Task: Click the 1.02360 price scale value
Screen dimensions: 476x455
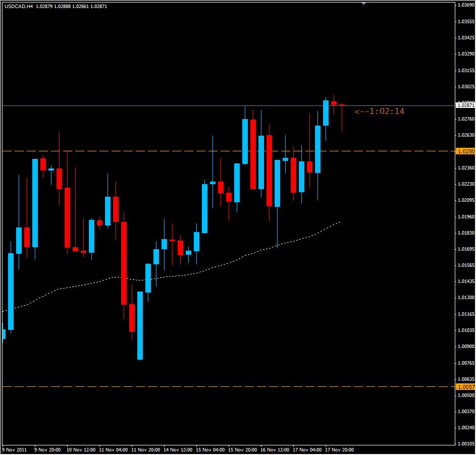Action: [x=466, y=168]
